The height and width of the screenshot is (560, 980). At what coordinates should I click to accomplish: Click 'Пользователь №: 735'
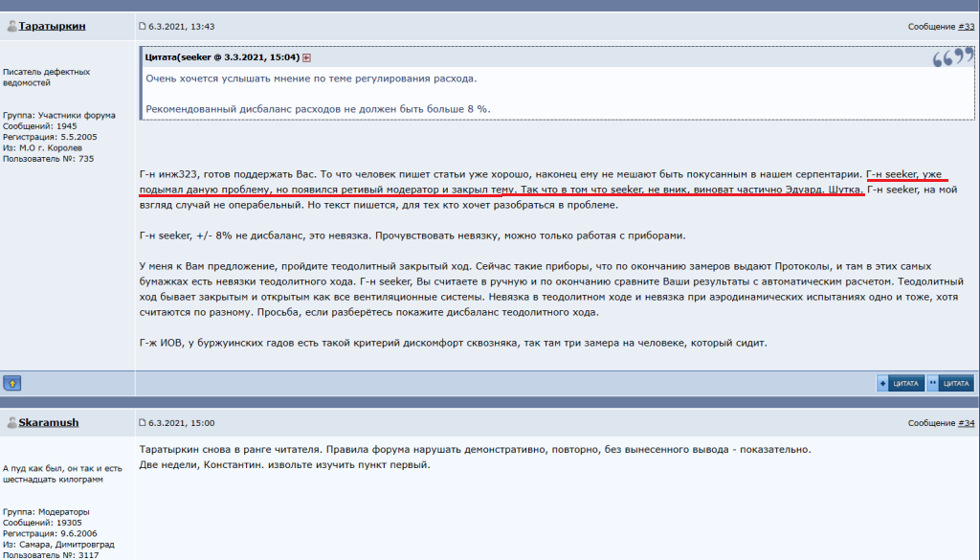coord(48,159)
